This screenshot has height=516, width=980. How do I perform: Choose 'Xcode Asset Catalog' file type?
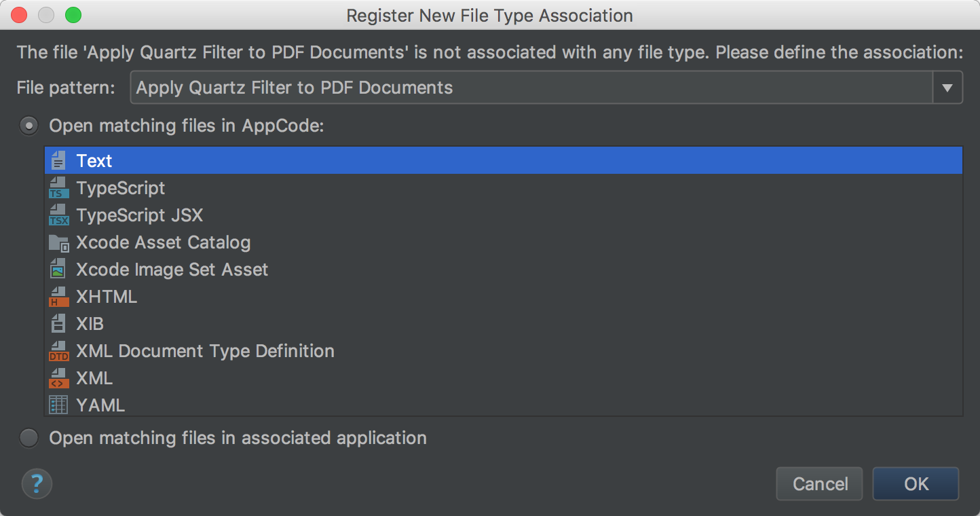pos(503,242)
